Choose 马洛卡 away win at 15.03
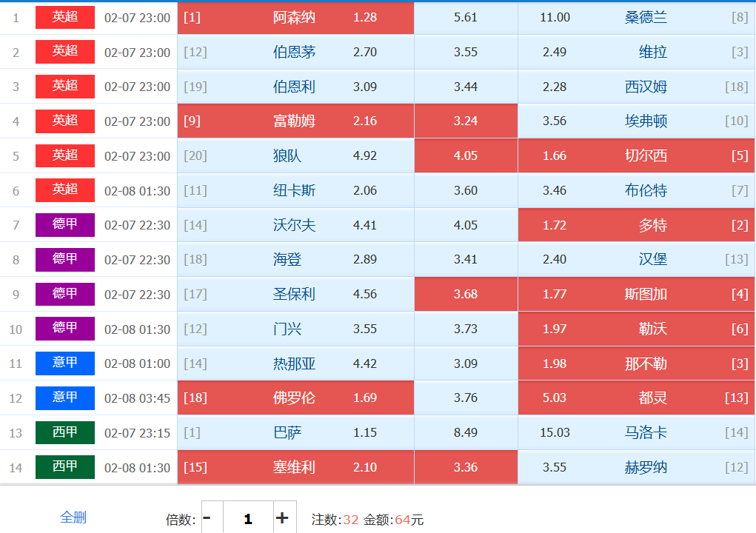 [636, 432]
